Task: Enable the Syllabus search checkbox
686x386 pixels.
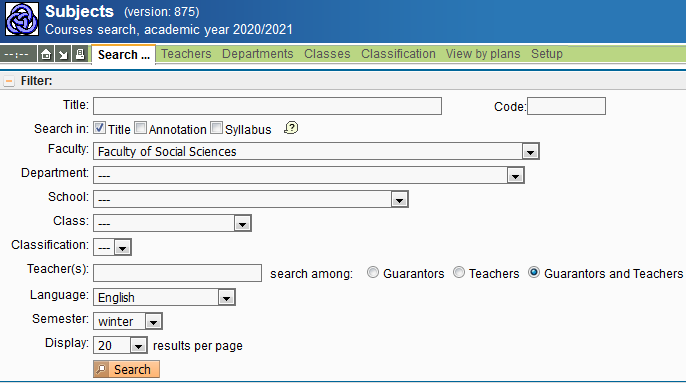Action: (x=216, y=128)
